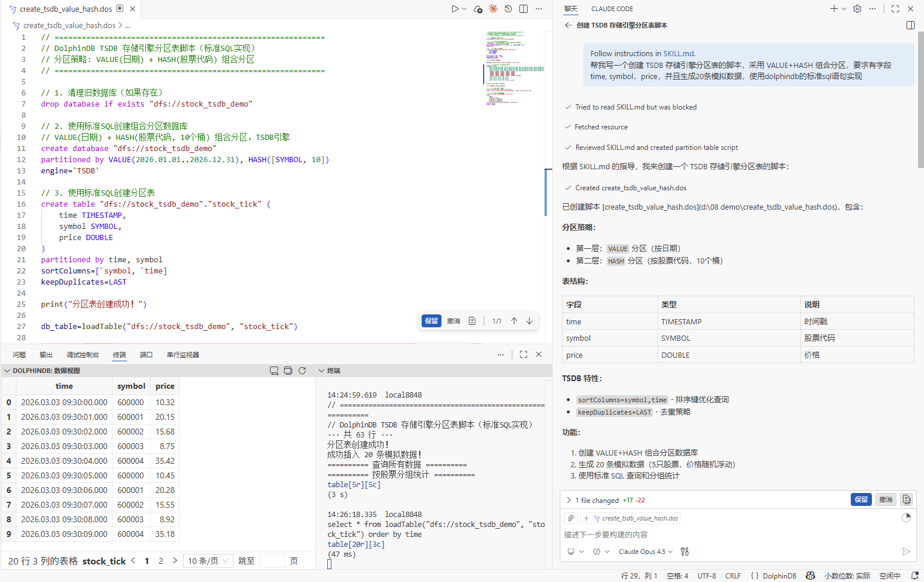Switch to the 聊天 tab
The image size is (924, 582).
click(x=571, y=9)
